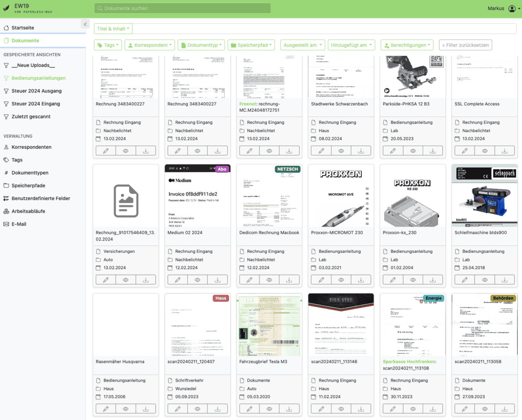
Task: Open the Tags filter dropdown
Action: 108,45
